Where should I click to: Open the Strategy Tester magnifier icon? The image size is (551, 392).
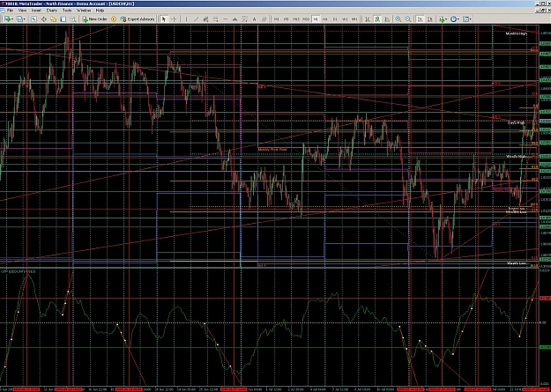tap(73, 19)
